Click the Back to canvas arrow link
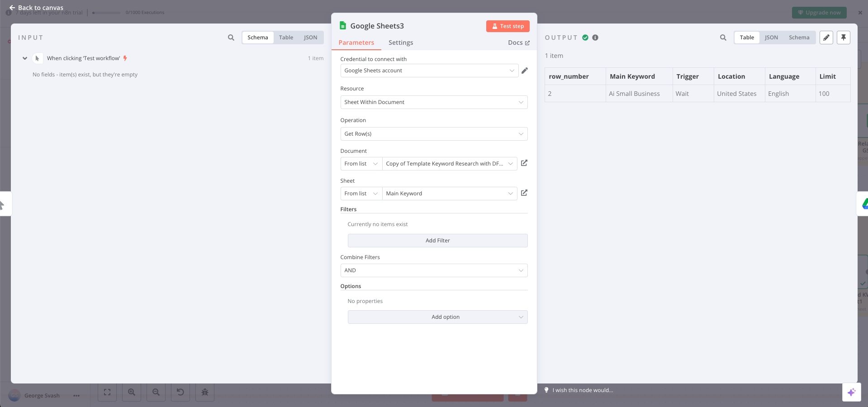 click(x=36, y=8)
